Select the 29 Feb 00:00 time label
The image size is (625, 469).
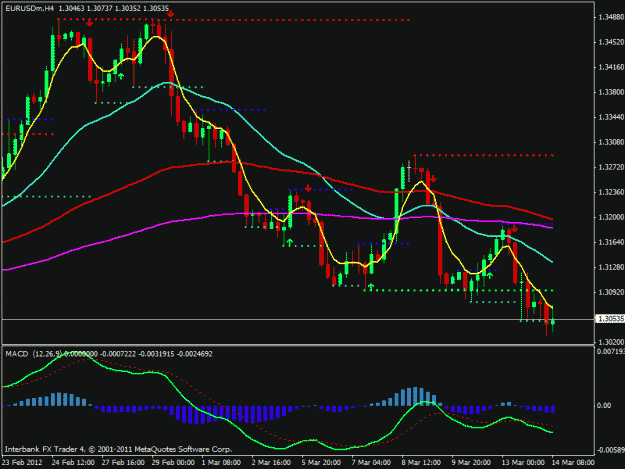coord(173,463)
